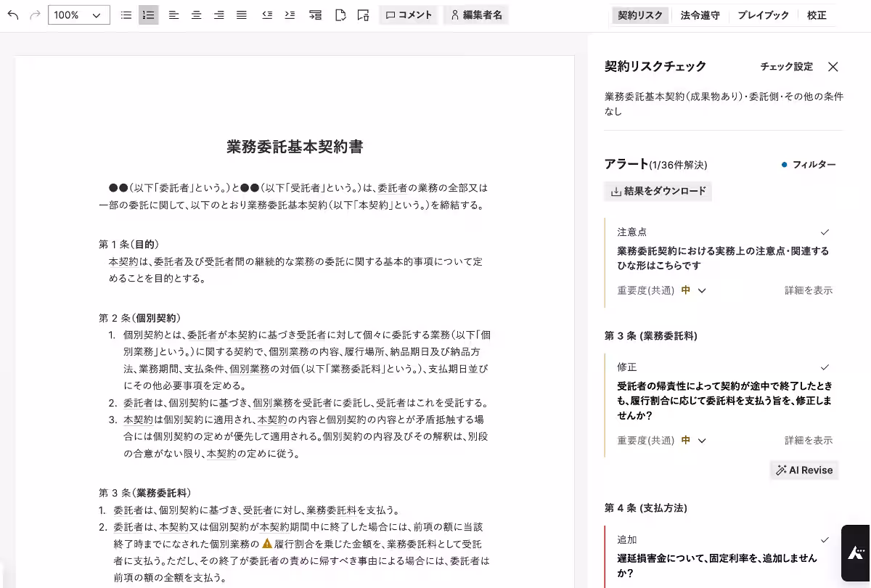Click the increase indent icon
The width and height of the screenshot is (871, 588).
coord(290,15)
